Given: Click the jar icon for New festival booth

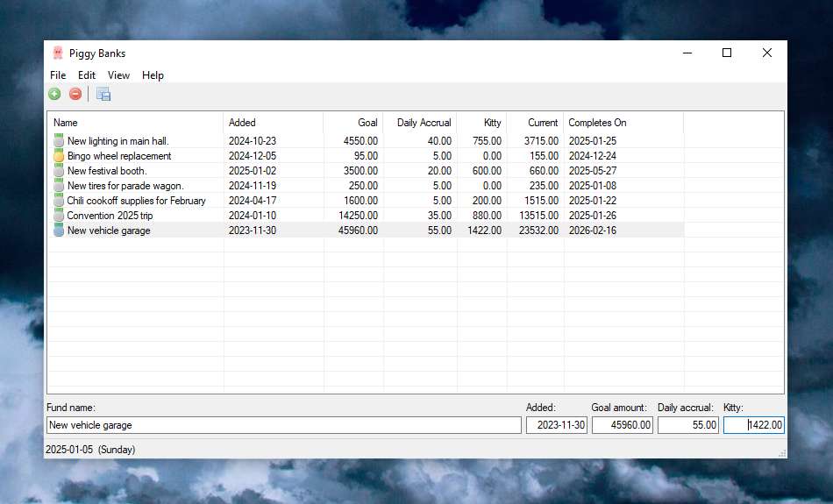Looking at the screenshot, I should point(59,170).
